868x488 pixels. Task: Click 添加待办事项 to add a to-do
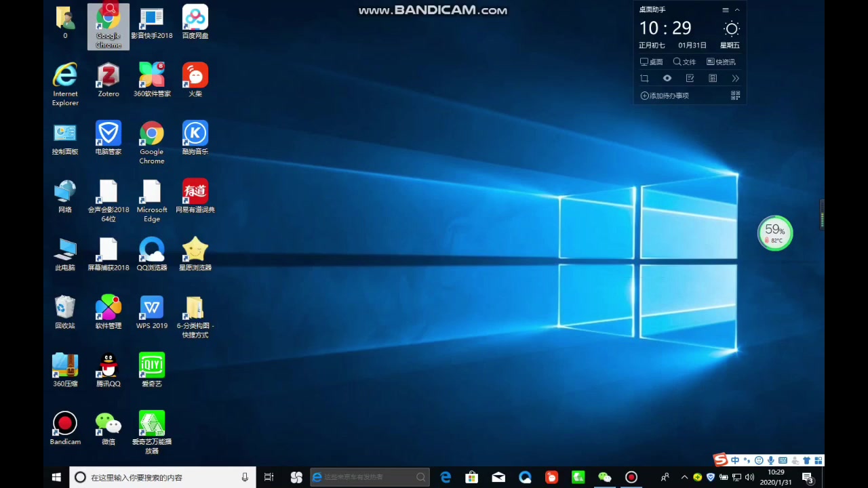(x=665, y=96)
